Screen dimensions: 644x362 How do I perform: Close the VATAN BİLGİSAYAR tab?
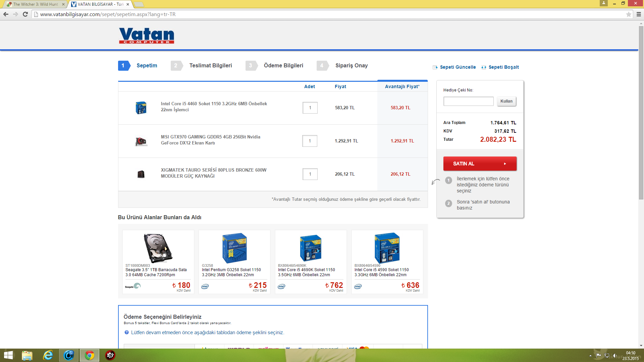(128, 4)
